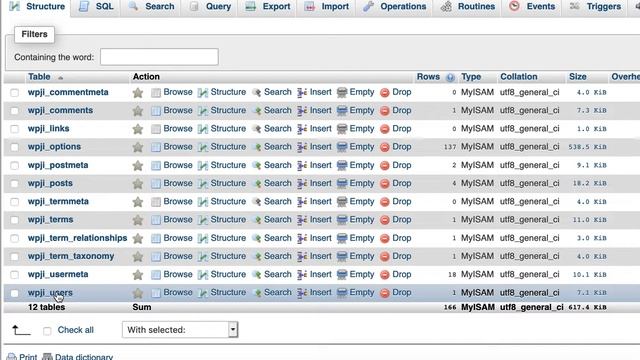This screenshot has width=640, height=360.
Task: Select the wpji_comments row checkbox
Action: [x=15, y=111]
